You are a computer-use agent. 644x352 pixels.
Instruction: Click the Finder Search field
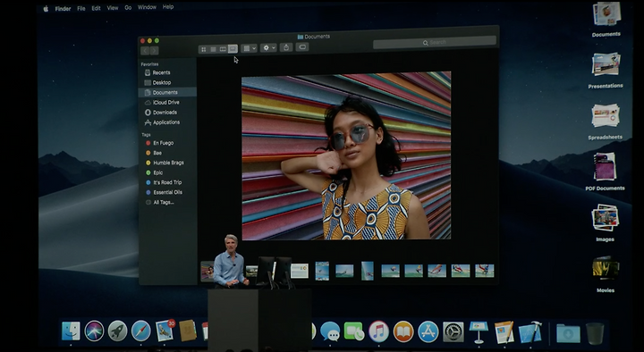435,42
